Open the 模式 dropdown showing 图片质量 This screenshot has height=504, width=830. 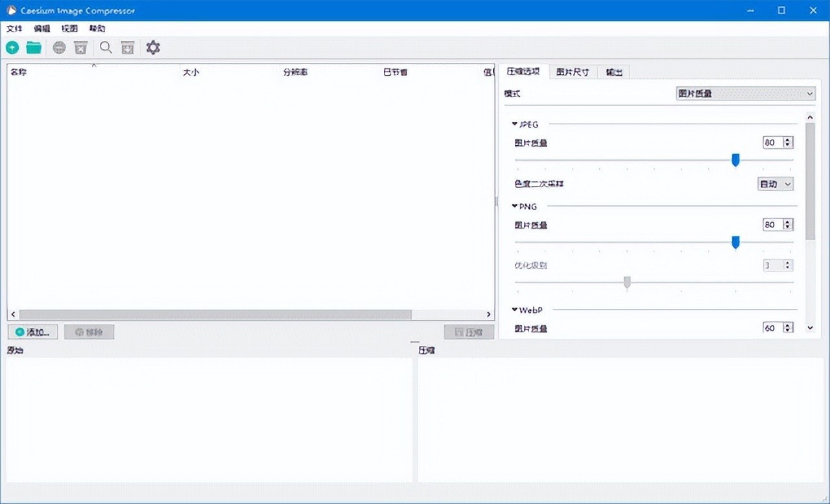click(746, 94)
